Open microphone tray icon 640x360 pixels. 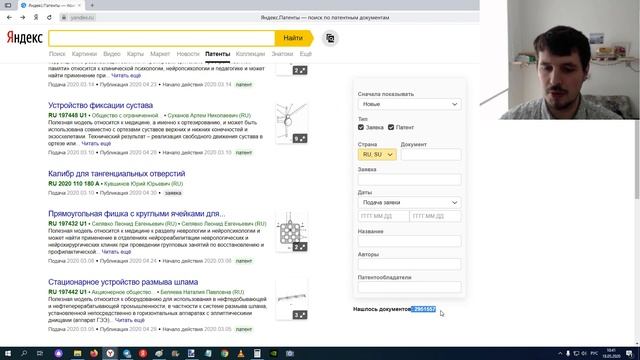click(568, 353)
